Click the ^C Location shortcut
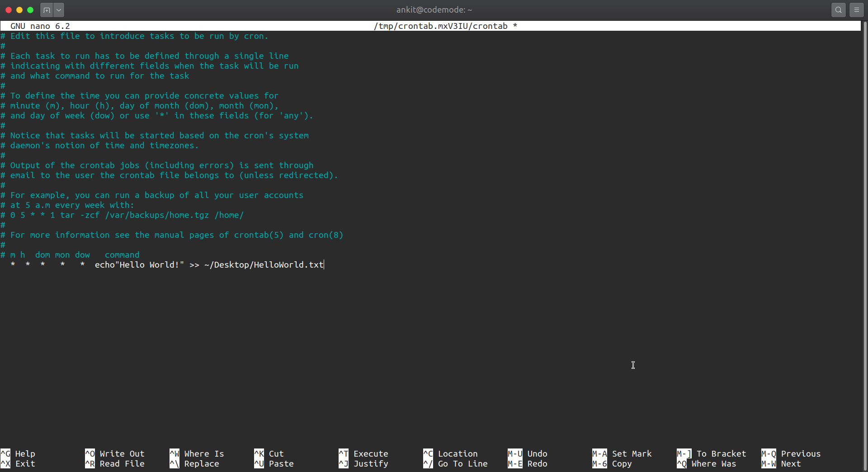This screenshot has height=472, width=868. click(x=451, y=453)
